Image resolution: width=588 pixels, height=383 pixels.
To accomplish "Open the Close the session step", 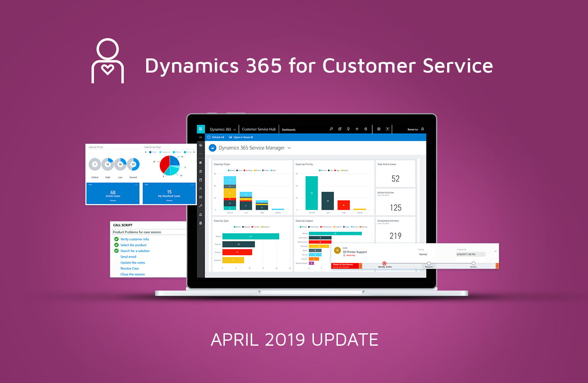I will click(133, 274).
